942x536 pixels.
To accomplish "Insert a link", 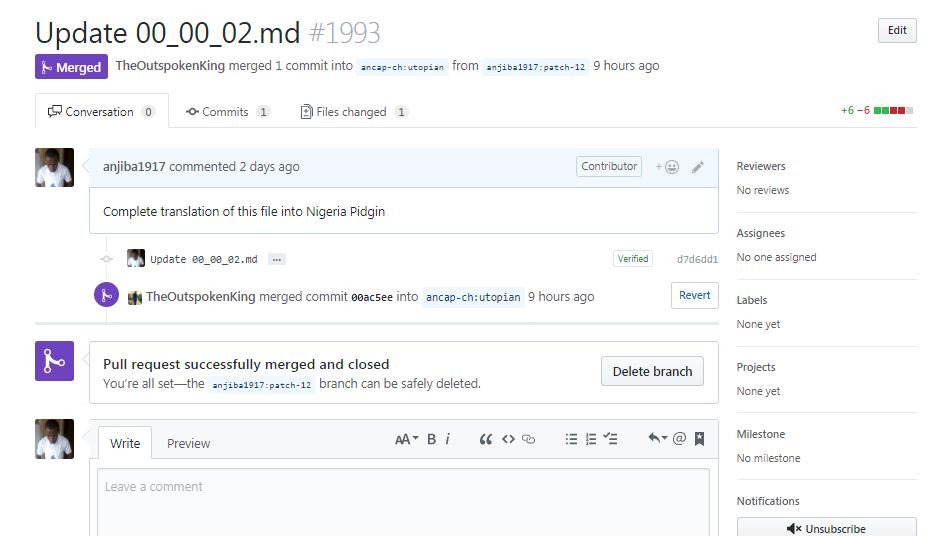I will coord(529,439).
